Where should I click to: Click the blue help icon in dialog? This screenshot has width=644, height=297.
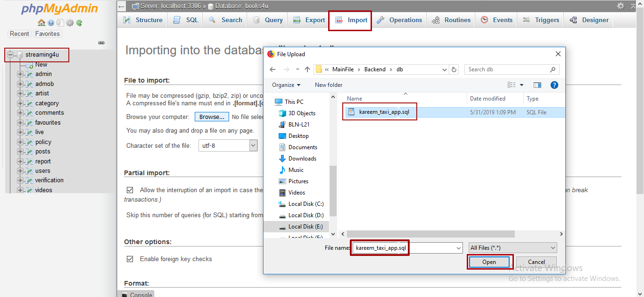point(554,85)
